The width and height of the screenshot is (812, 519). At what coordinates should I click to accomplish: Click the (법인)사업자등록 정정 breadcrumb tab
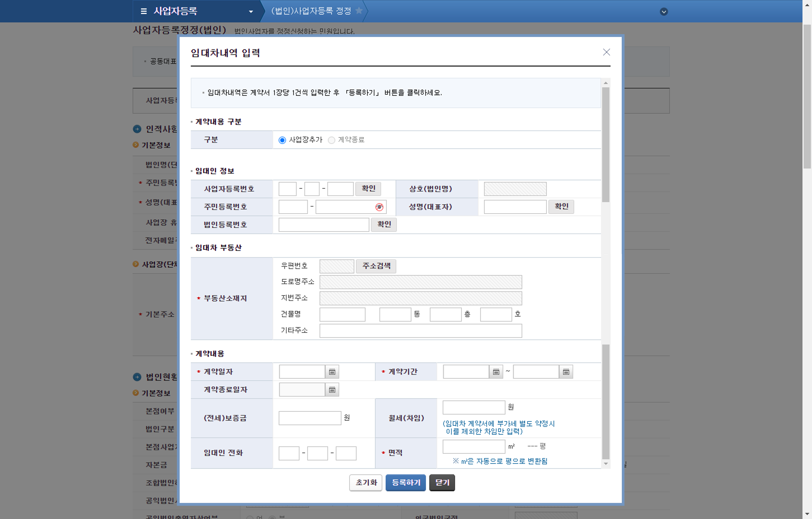tap(311, 11)
